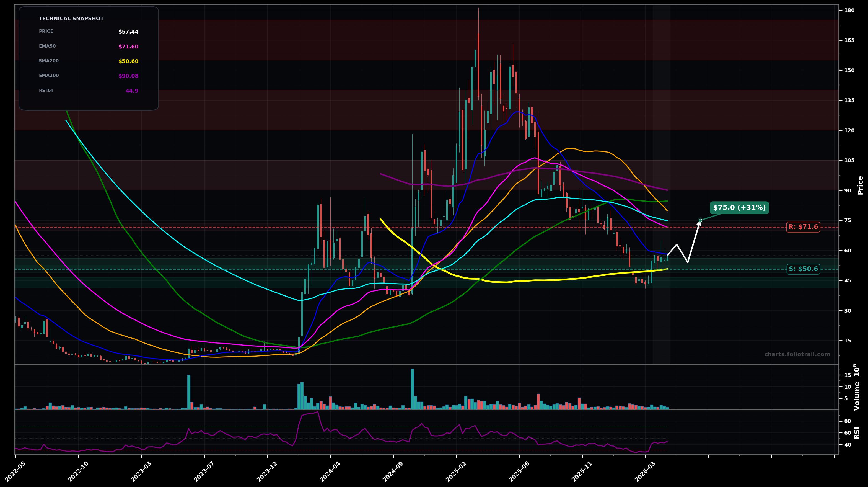Click the $75.0 (+31%) target label
The width and height of the screenshot is (868, 487).
(x=739, y=208)
